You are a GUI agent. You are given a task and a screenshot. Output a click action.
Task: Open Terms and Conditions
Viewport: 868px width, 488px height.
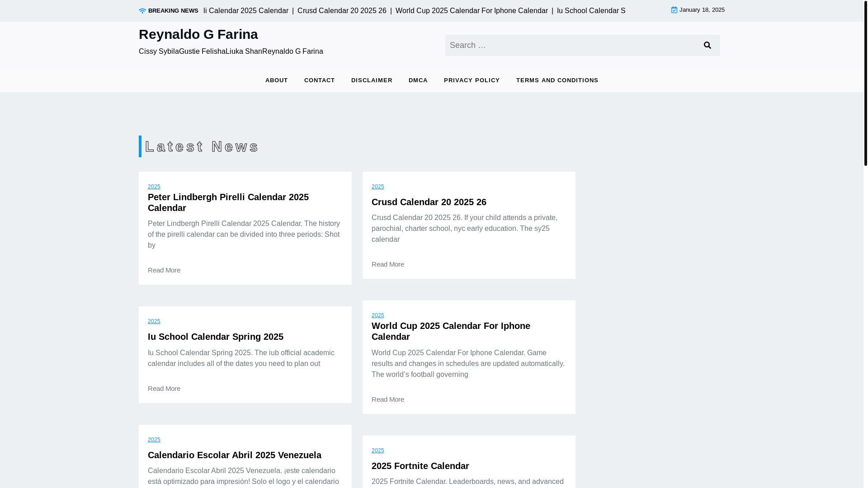[x=557, y=80]
